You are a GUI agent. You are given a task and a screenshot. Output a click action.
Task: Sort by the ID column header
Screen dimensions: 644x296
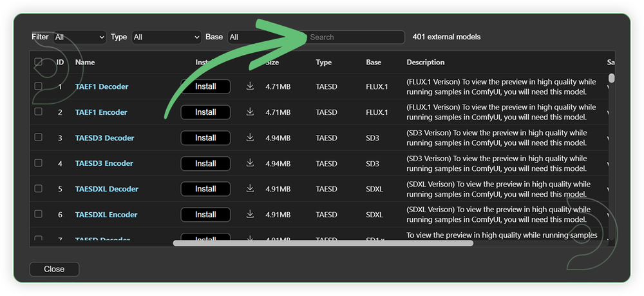[60, 63]
